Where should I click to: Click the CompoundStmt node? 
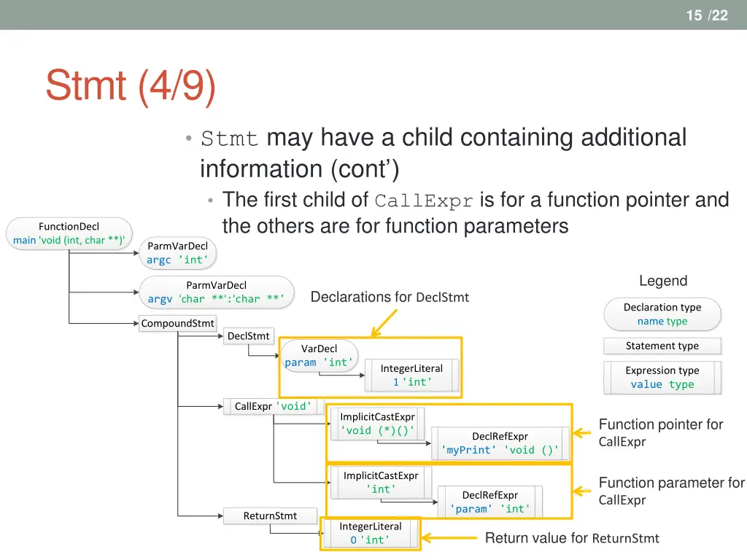(177, 323)
